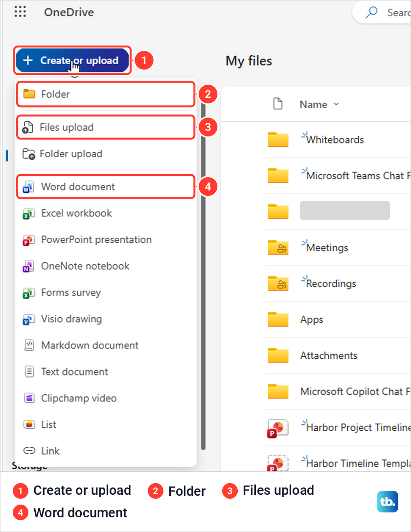The width and height of the screenshot is (411, 532).
Task: Click the PowerPoint icon in the create menu
Action: point(28,240)
